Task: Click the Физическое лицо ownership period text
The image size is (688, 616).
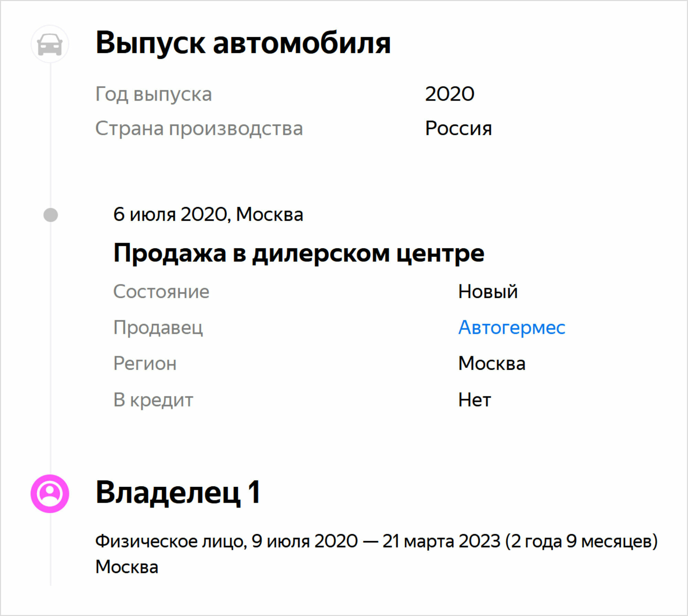Action: (x=376, y=541)
